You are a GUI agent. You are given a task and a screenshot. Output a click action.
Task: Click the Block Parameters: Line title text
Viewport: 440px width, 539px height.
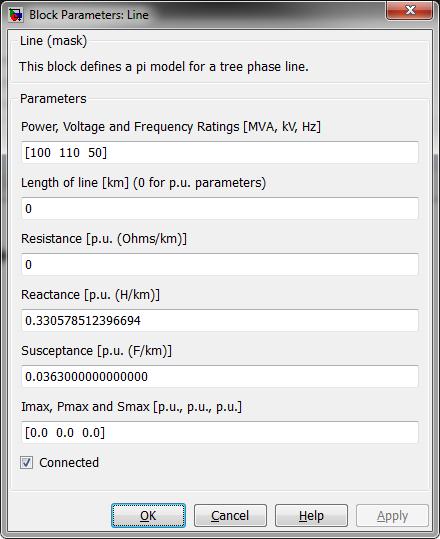click(x=89, y=15)
